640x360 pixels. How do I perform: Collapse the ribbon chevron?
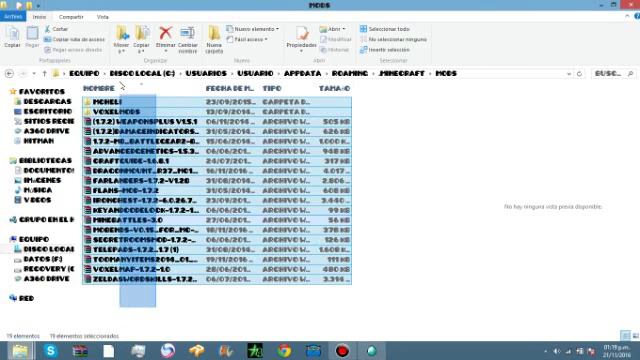coord(627,16)
